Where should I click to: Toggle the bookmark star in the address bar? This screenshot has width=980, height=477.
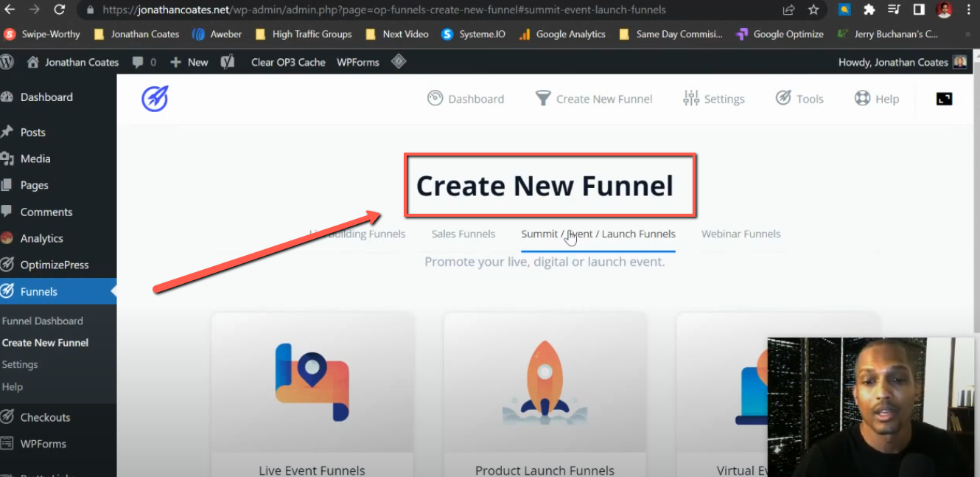813,10
